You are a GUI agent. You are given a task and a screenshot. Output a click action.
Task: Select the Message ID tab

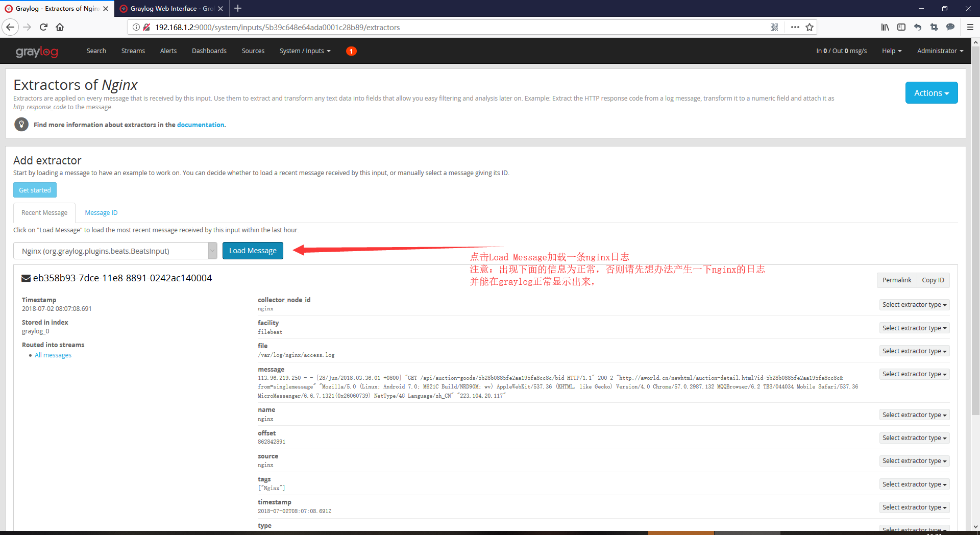(x=101, y=213)
